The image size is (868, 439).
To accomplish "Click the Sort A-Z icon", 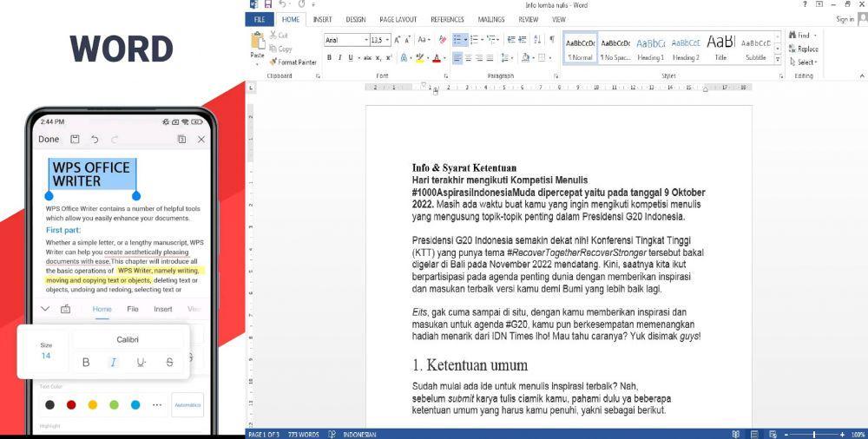I will pos(537,40).
